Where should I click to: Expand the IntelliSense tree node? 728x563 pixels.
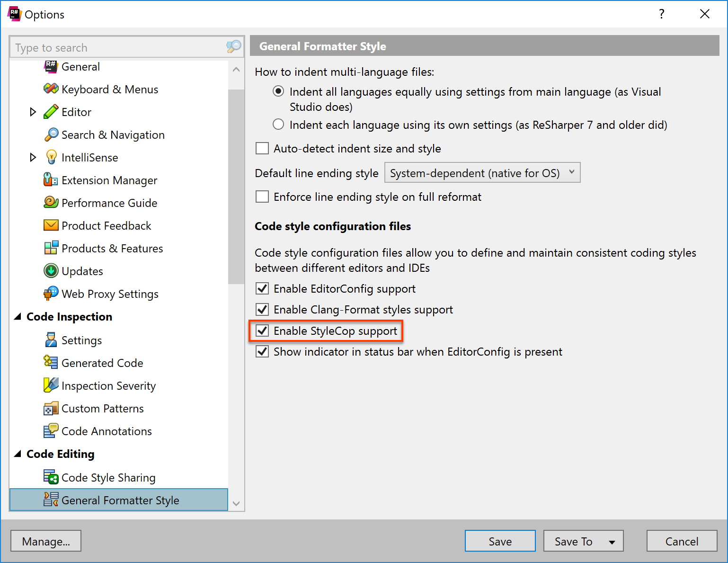33,157
